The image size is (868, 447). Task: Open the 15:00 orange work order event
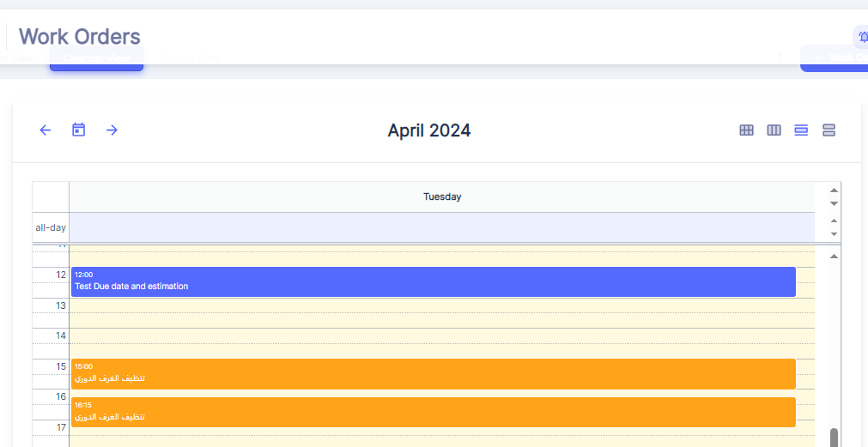click(433, 373)
